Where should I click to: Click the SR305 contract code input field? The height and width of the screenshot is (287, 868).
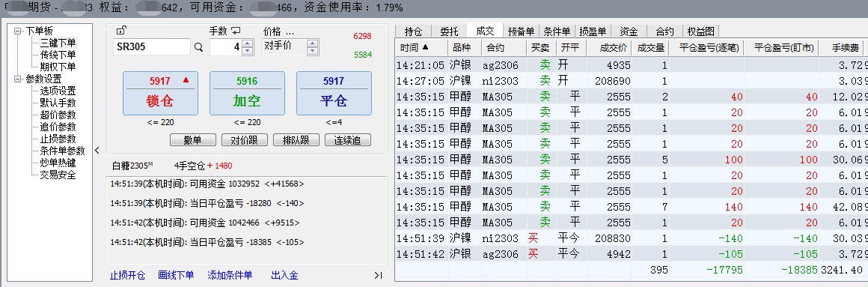[152, 47]
